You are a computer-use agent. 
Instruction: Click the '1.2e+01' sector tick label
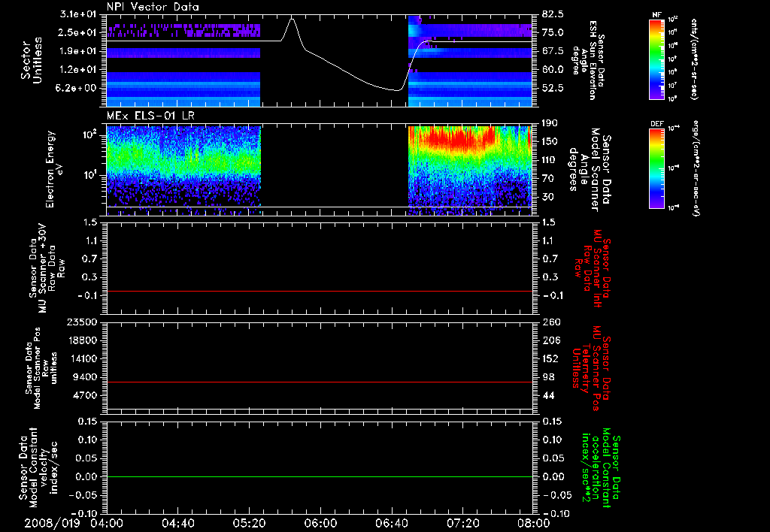80,70
